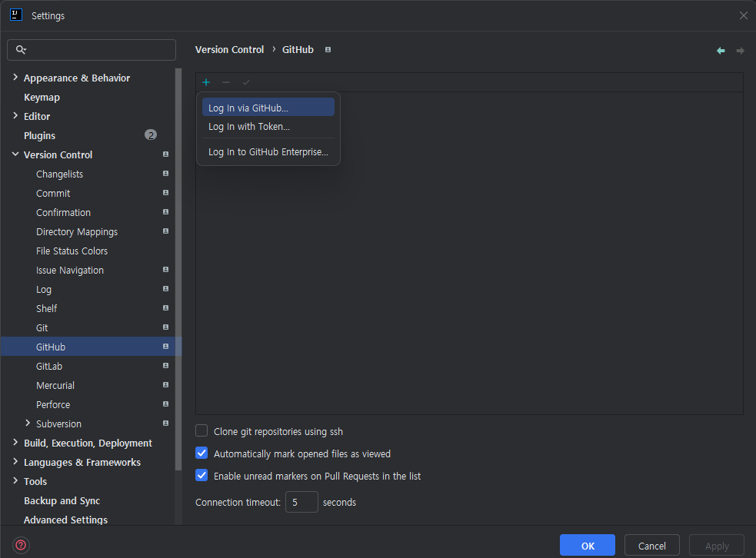Screen dimensions: 756x558
Task: Select Perforce in settings tree
Action: pyautogui.click(x=53, y=405)
